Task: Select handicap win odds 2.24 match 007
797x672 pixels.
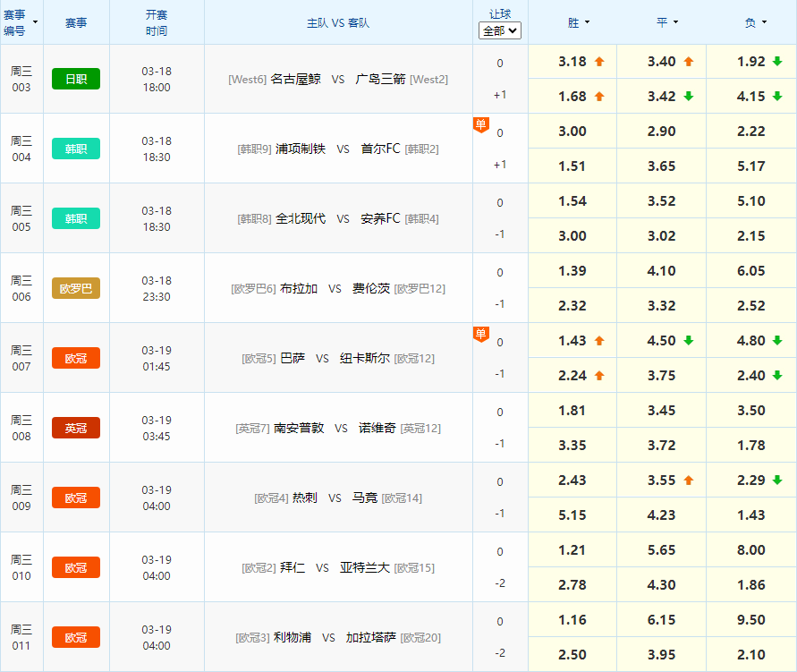Action: [x=572, y=376]
